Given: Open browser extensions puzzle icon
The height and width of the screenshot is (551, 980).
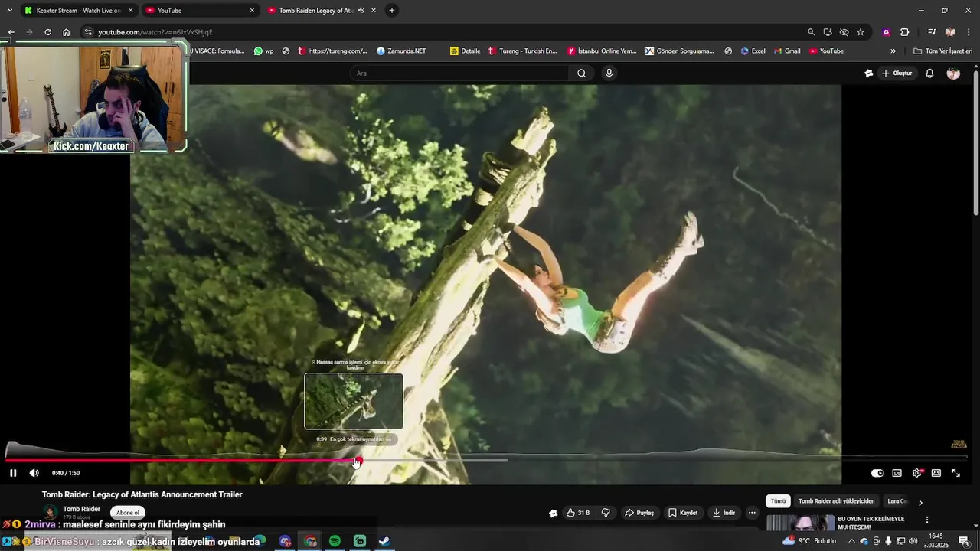Looking at the screenshot, I should 905,32.
